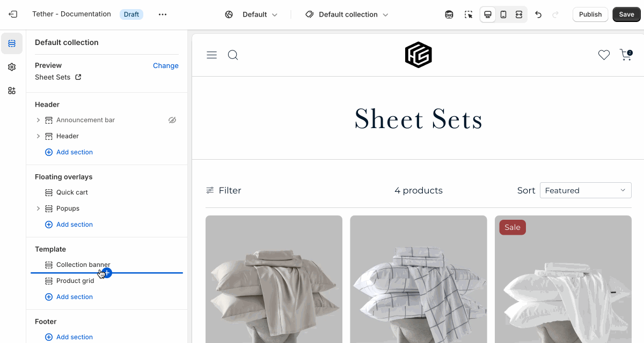Click the Popups section icon
Image resolution: width=644 pixels, height=343 pixels.
click(49, 208)
